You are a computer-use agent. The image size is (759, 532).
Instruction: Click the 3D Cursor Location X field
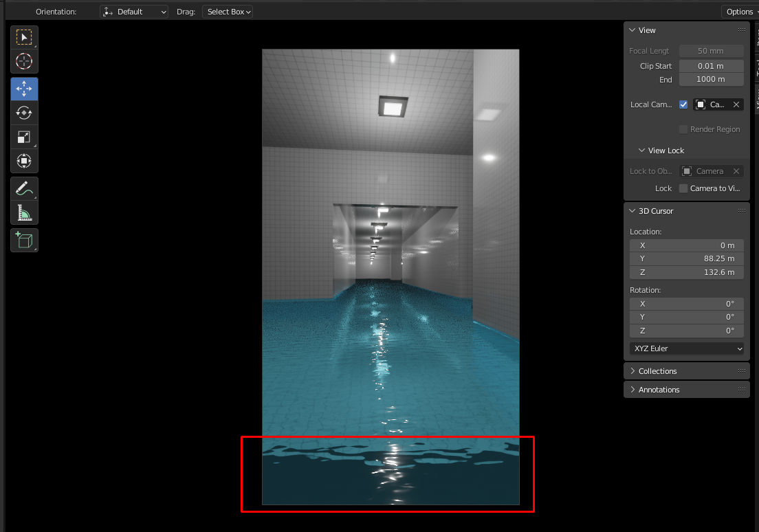[686, 245]
